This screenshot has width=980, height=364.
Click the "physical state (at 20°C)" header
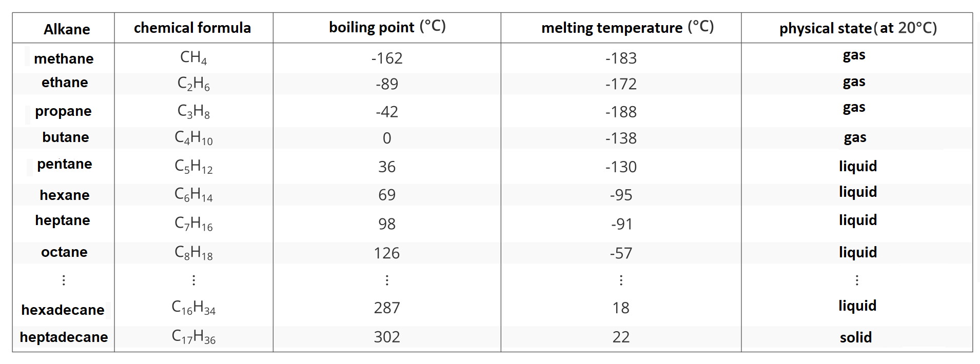[858, 28]
